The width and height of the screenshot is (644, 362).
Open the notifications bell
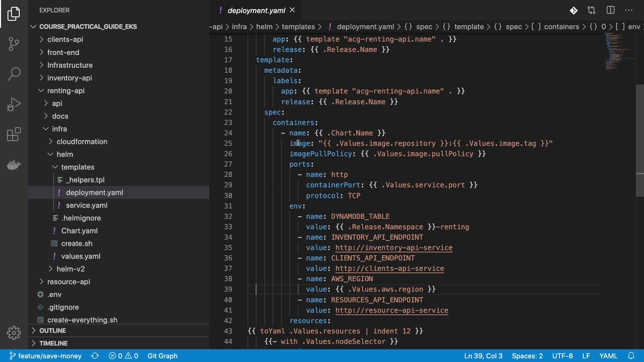pyautogui.click(x=631, y=356)
